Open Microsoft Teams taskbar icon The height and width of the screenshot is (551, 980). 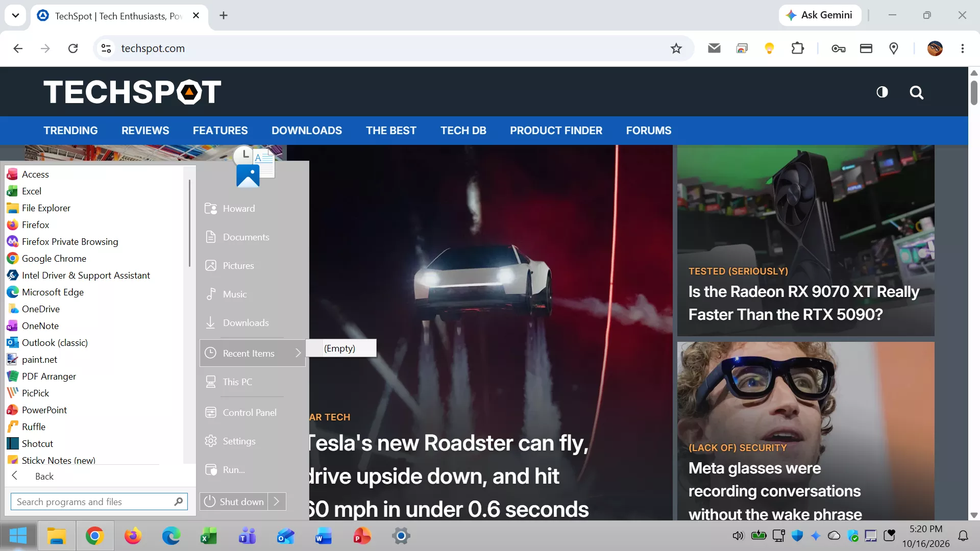[x=248, y=536]
